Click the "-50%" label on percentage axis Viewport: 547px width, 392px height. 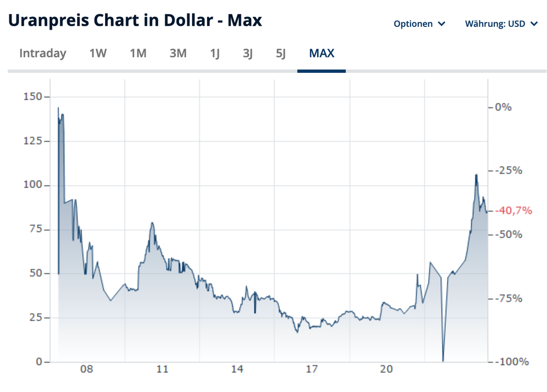click(509, 234)
